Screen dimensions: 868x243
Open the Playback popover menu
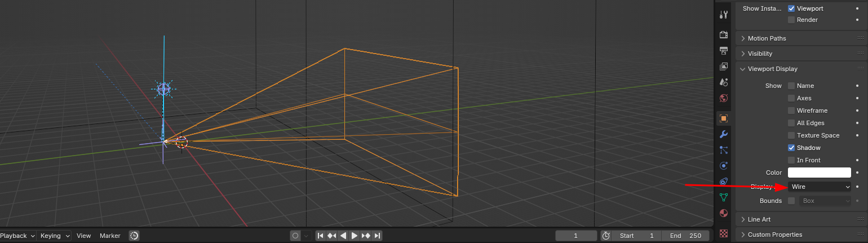18,236
